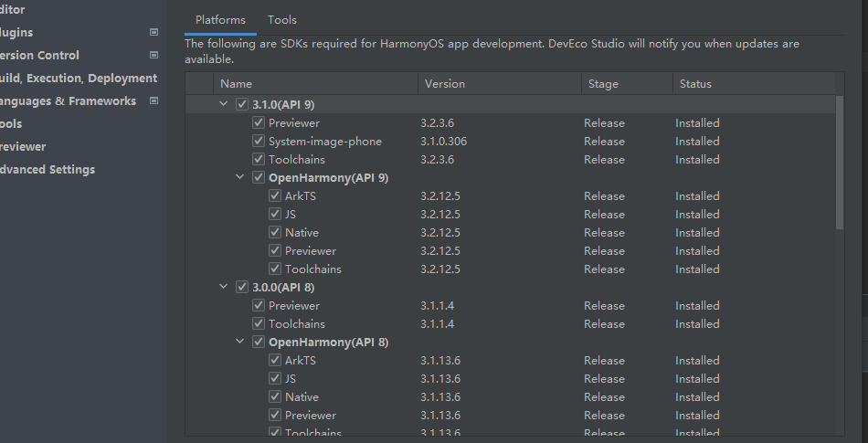Uncheck Previewer 3.1.1.4 checkbox
The width and height of the screenshot is (868, 443).
pos(259,305)
